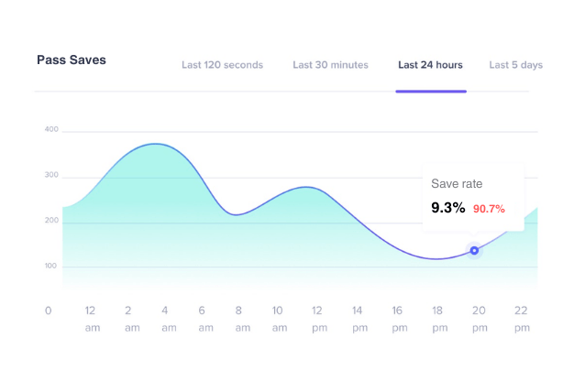Select the 9.3% save rate value

point(448,208)
